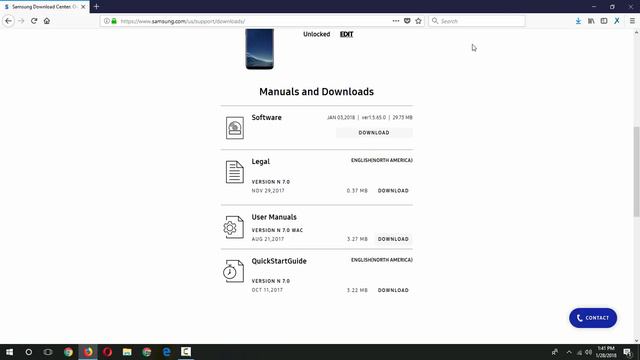Click the volume speaker tray icon
This screenshot has height=360, width=640.
pyautogui.click(x=588, y=352)
